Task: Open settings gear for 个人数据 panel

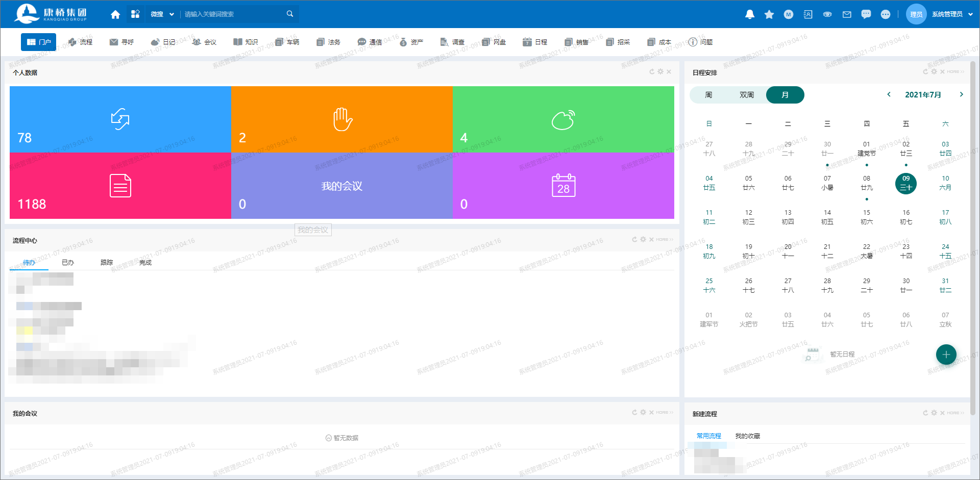Action: [x=660, y=72]
